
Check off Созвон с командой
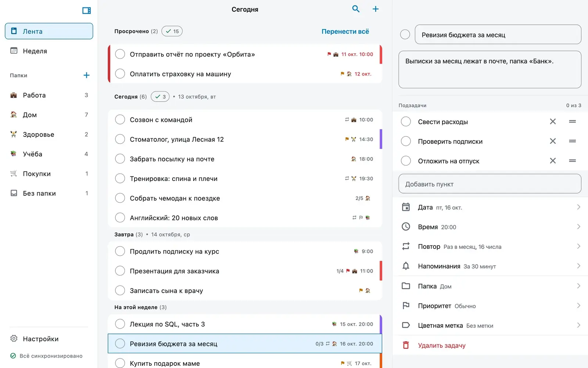point(120,120)
